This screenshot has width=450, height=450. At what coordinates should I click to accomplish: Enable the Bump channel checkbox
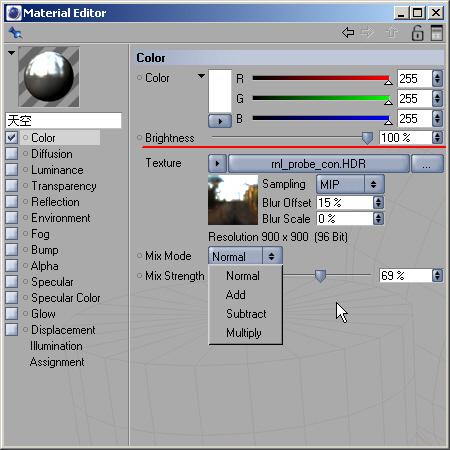pos(12,250)
